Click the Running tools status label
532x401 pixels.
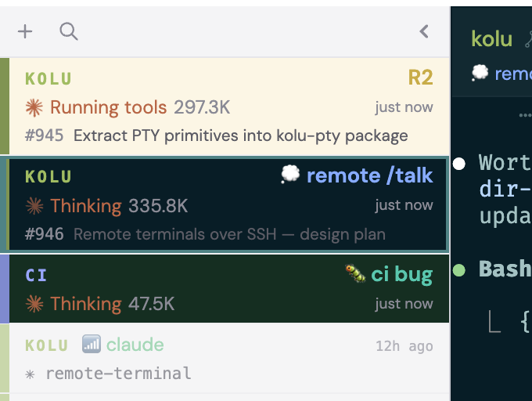[109, 107]
